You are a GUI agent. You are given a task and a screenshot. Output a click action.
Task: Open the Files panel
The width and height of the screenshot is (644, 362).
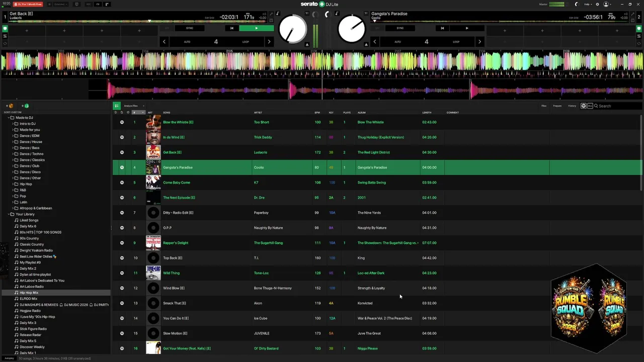(544, 106)
